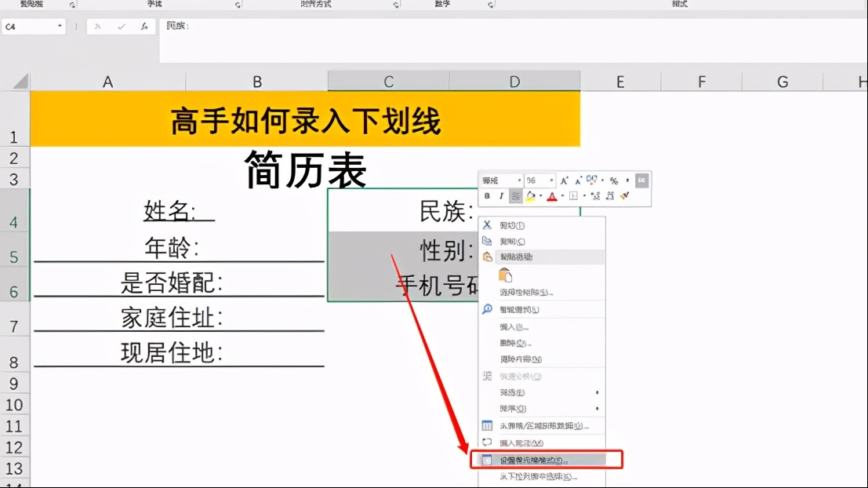This screenshot has height=488, width=868.
Task: Select the Format Painter in the mini toolbar
Action: (624, 195)
